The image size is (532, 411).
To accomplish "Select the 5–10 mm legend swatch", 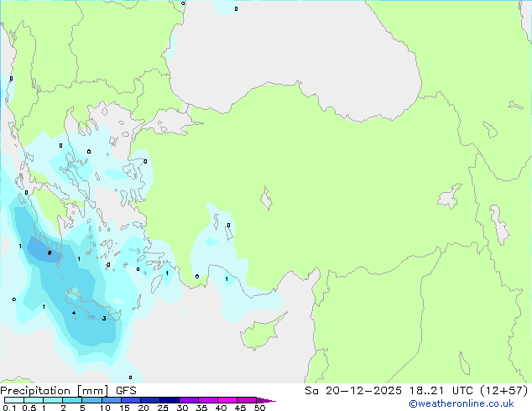I will click(x=91, y=400).
